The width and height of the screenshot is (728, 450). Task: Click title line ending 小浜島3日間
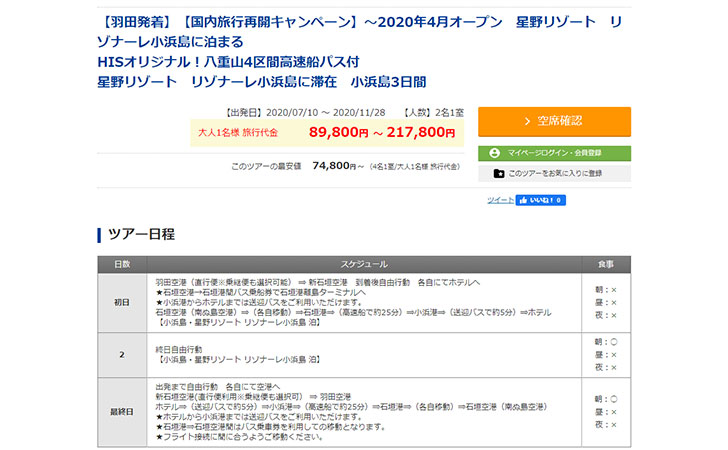coord(262,82)
